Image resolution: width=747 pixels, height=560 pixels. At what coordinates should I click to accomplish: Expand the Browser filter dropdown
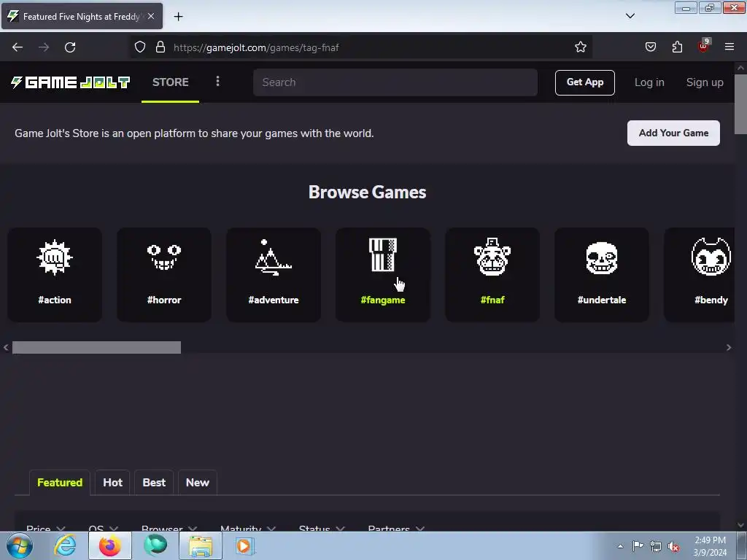169,528
